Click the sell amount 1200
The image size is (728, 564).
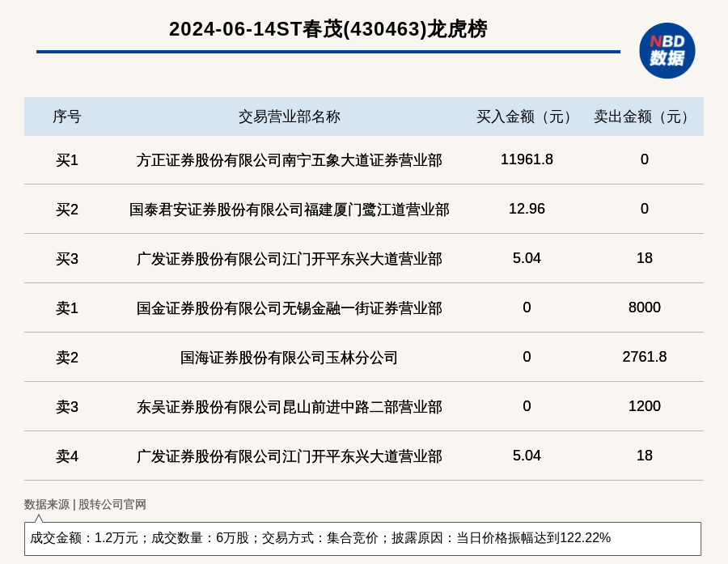tap(645, 406)
